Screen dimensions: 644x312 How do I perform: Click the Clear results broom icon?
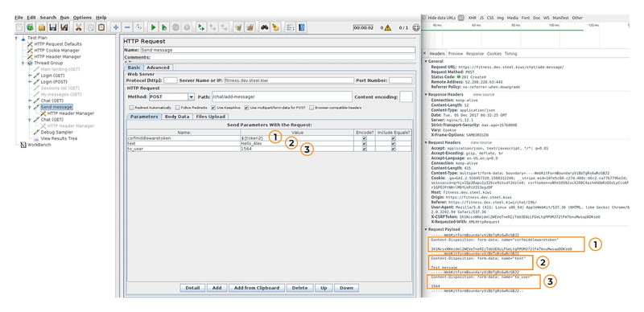coord(238,27)
